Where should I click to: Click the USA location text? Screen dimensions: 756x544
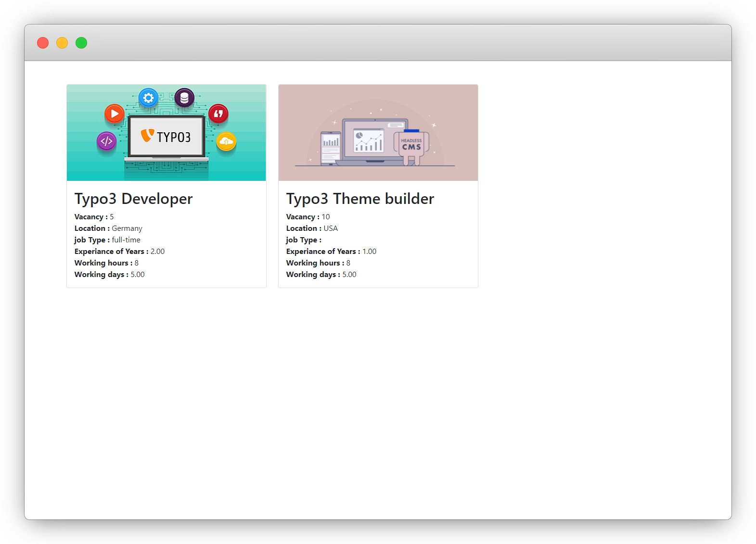pos(331,228)
